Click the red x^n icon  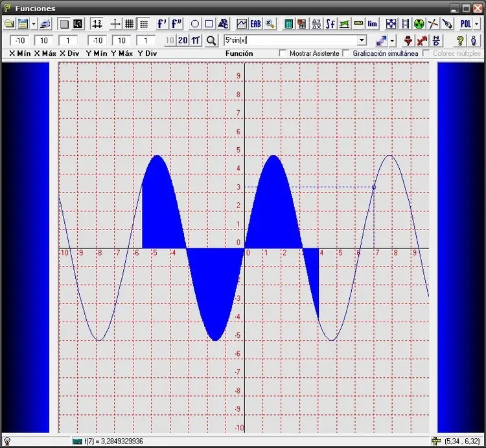[x=422, y=41]
